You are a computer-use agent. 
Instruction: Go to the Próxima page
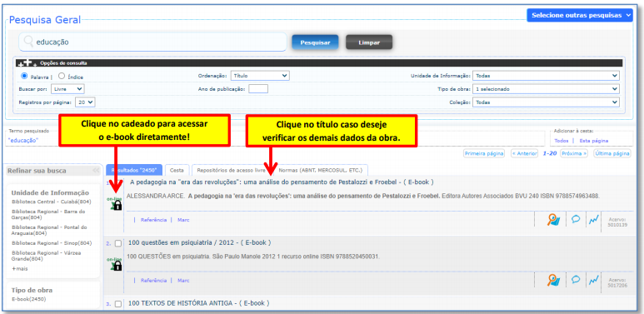(x=574, y=153)
